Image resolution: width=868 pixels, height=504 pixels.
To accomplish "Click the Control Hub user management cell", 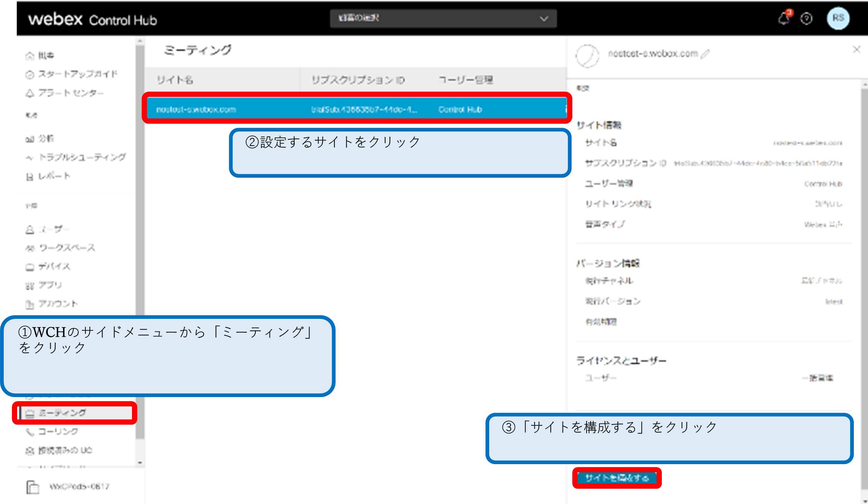I will [x=460, y=110].
